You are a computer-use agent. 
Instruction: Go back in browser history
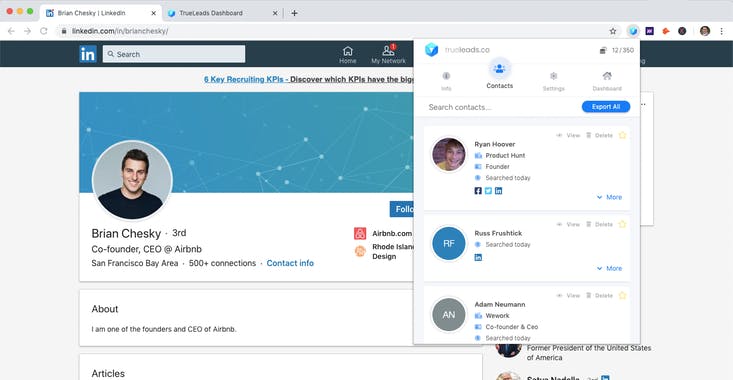click(11, 31)
